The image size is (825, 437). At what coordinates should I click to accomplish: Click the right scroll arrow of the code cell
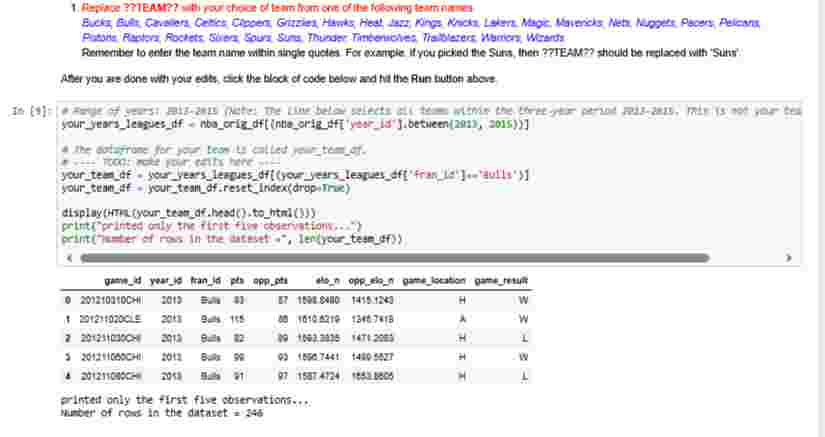(x=788, y=258)
